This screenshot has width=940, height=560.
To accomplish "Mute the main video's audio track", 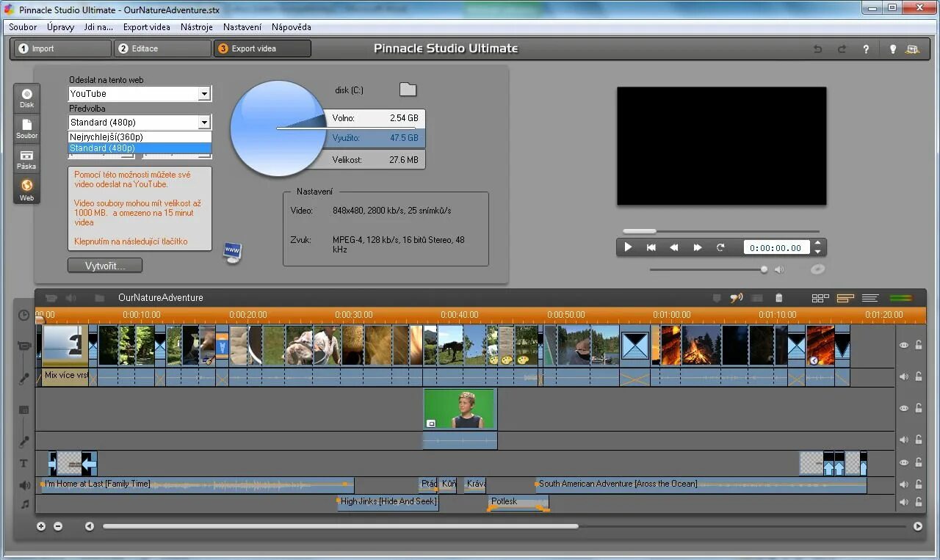I will click(904, 377).
